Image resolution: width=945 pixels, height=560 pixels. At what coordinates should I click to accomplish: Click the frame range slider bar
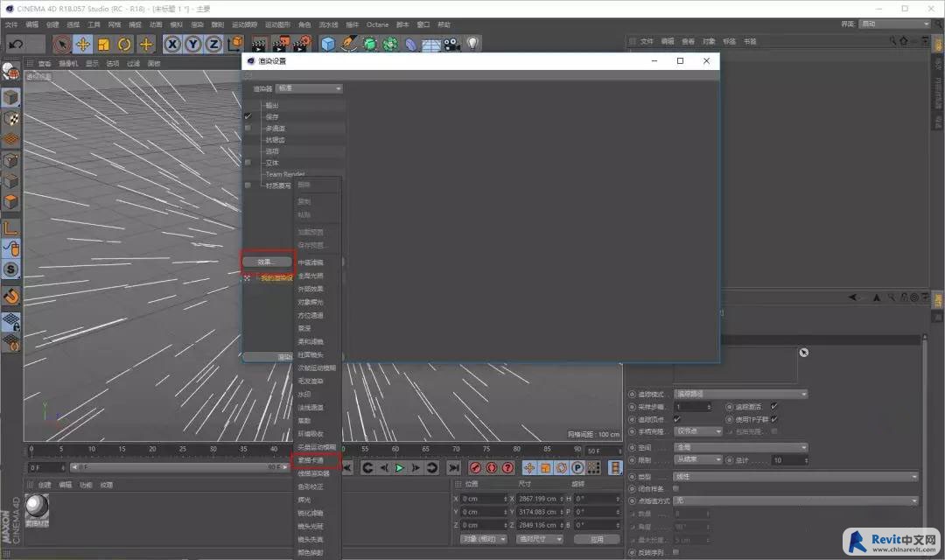(x=179, y=467)
